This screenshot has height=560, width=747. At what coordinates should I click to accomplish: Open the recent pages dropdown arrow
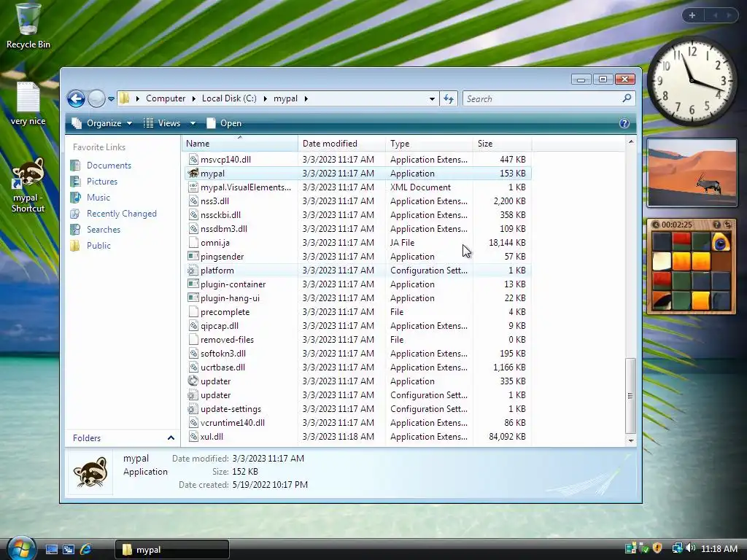[x=111, y=98]
